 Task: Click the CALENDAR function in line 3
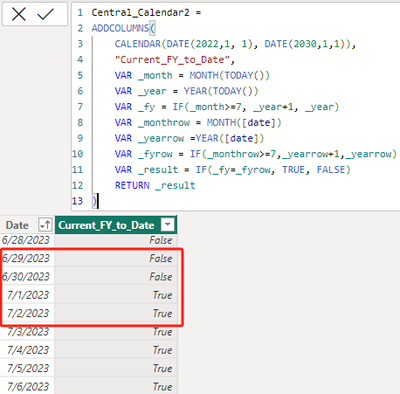pos(138,44)
